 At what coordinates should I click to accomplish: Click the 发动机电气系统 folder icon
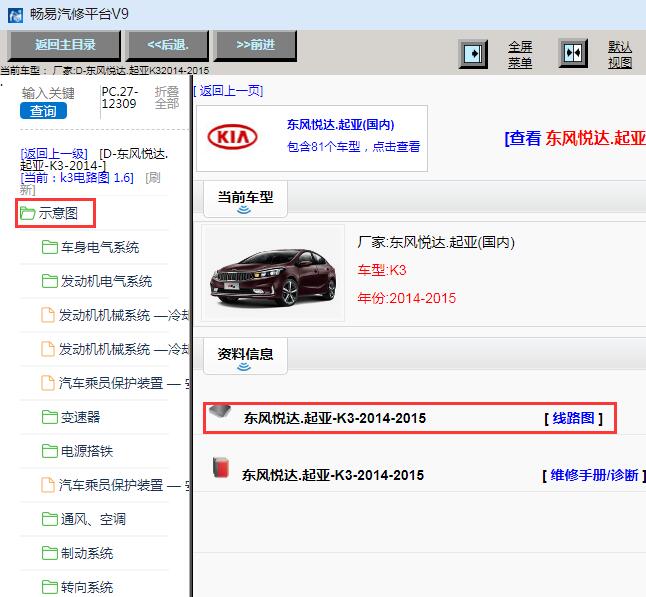pyautogui.click(x=49, y=281)
